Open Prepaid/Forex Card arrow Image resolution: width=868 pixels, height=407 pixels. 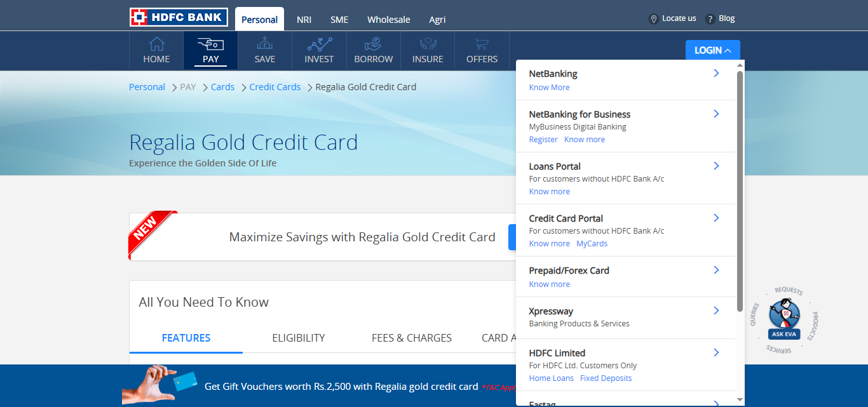pyautogui.click(x=716, y=270)
